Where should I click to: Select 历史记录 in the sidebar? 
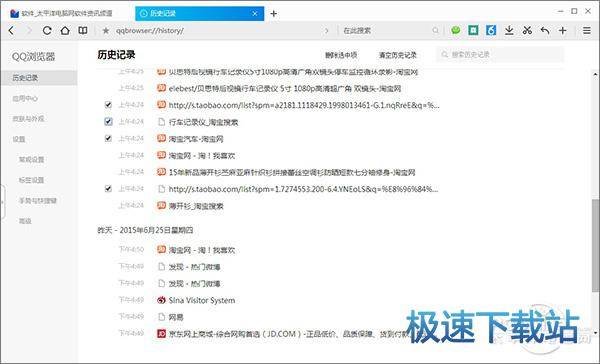[x=39, y=78]
